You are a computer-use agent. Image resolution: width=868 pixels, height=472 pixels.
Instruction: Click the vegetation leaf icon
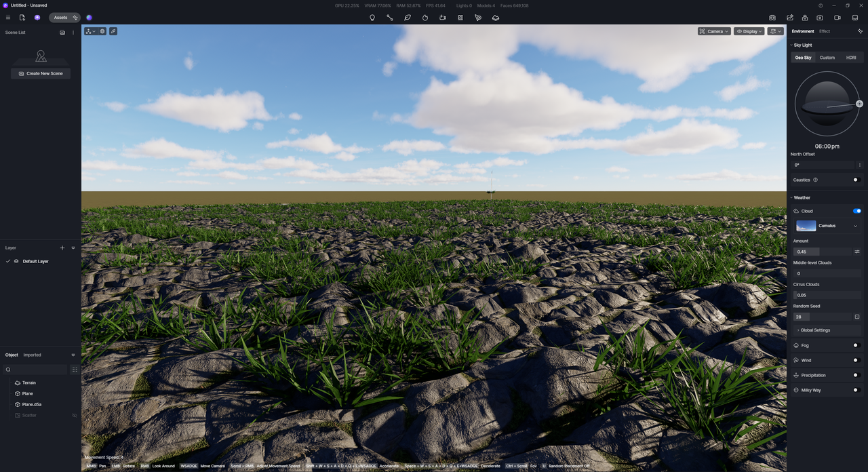click(x=408, y=18)
